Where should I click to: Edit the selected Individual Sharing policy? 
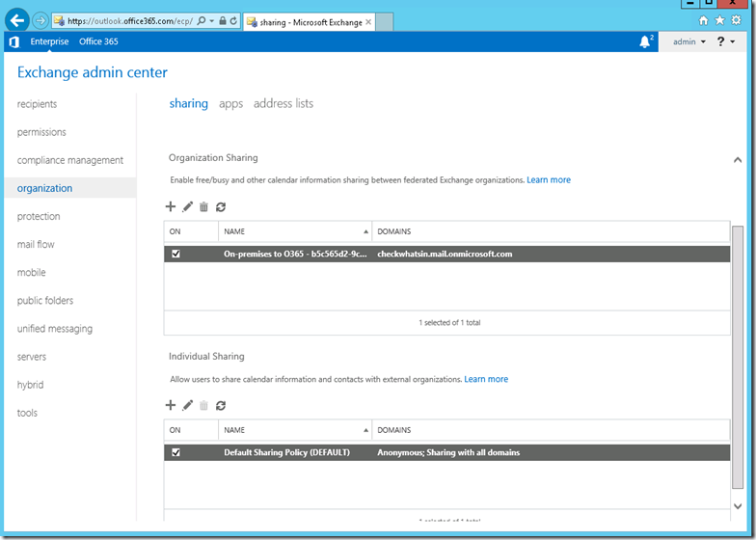click(187, 405)
